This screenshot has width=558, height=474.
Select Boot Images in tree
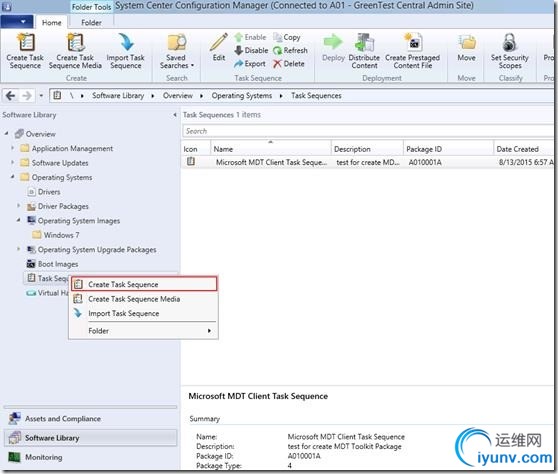click(58, 264)
